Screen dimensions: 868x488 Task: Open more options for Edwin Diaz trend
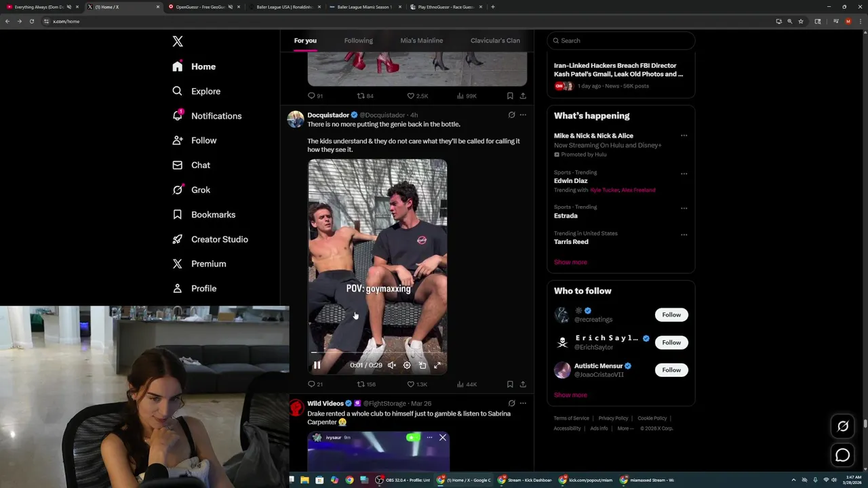[x=684, y=174]
